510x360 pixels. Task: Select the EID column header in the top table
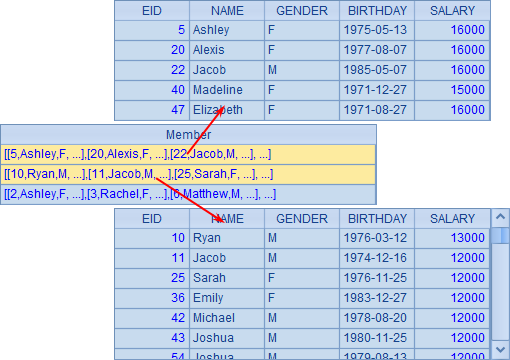152,11
